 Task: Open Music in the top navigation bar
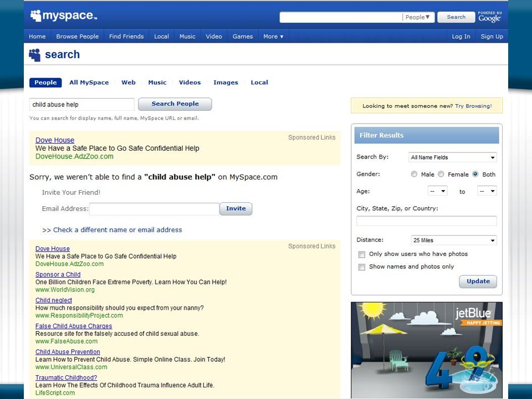[x=187, y=37]
